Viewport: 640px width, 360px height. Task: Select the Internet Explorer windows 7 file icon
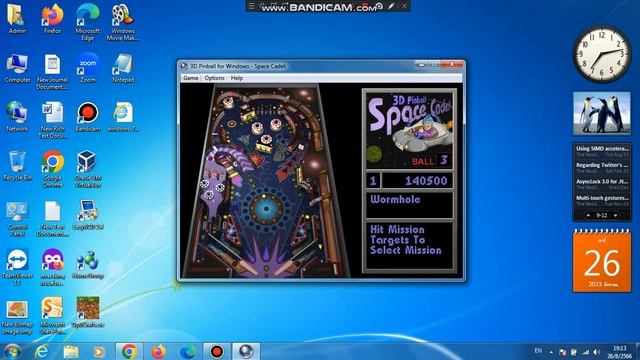click(122, 117)
